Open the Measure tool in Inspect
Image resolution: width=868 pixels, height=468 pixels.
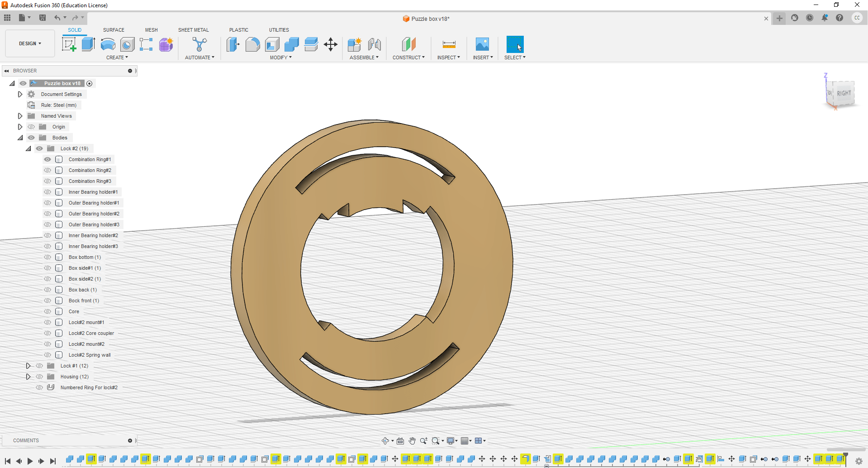click(x=448, y=44)
